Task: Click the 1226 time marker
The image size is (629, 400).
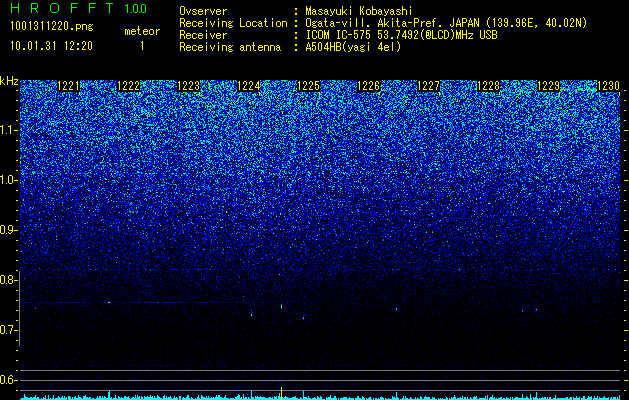Action: pyautogui.click(x=368, y=86)
